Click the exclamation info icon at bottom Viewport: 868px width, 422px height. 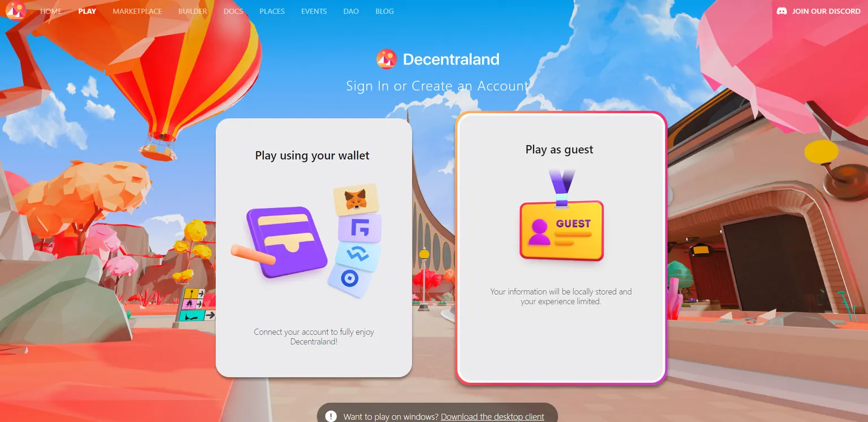click(x=331, y=416)
